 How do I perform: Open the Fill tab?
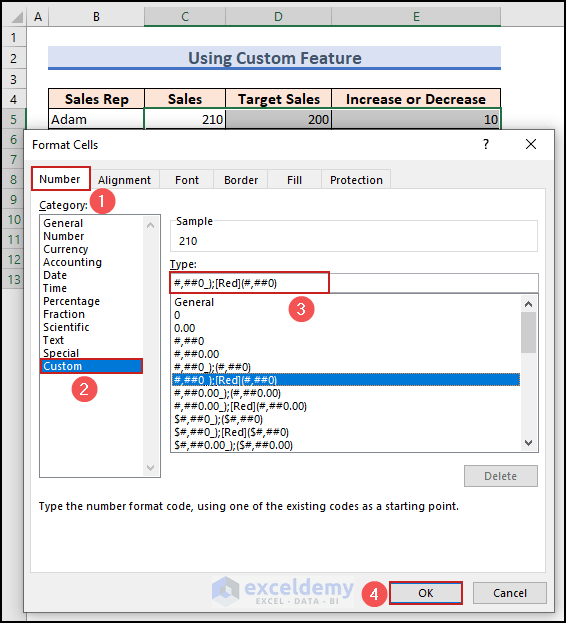294,180
